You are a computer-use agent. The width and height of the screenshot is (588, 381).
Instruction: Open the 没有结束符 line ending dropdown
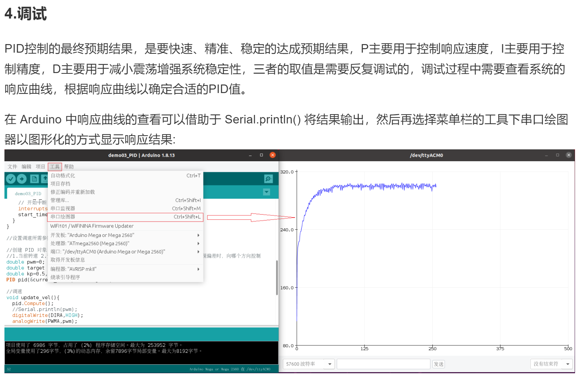tap(551, 364)
